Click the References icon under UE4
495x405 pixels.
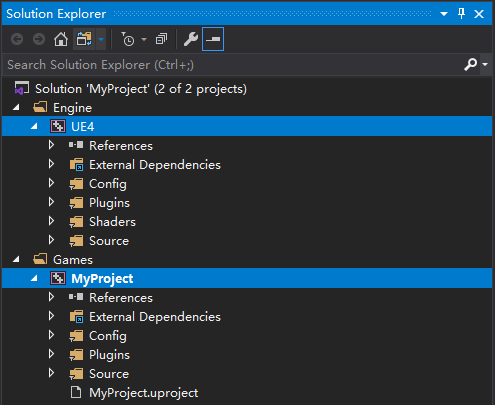coord(76,145)
